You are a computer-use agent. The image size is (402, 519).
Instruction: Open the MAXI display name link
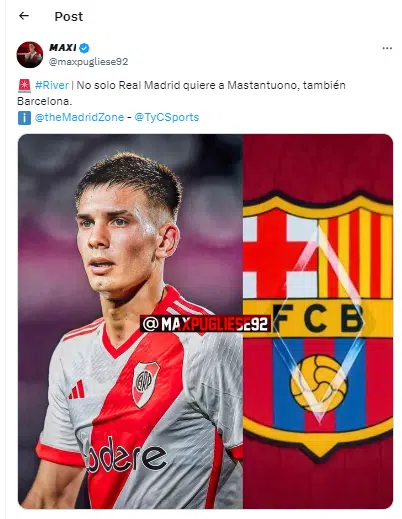[63, 48]
